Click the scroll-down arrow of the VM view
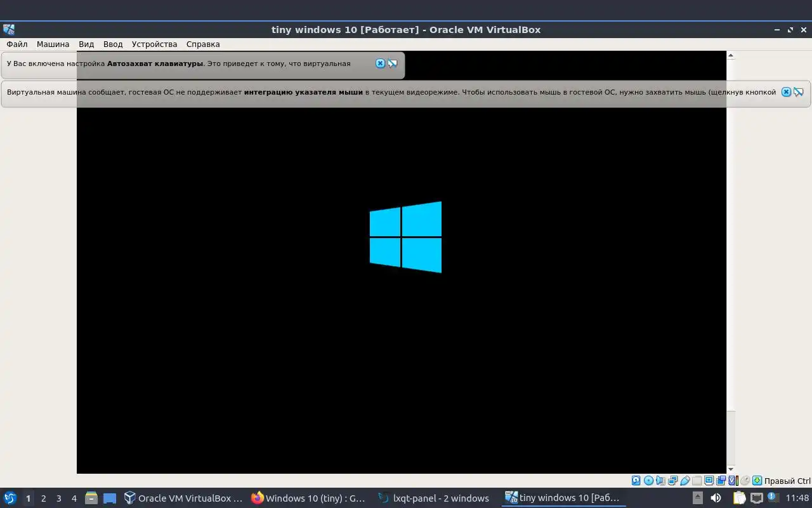 (x=731, y=469)
